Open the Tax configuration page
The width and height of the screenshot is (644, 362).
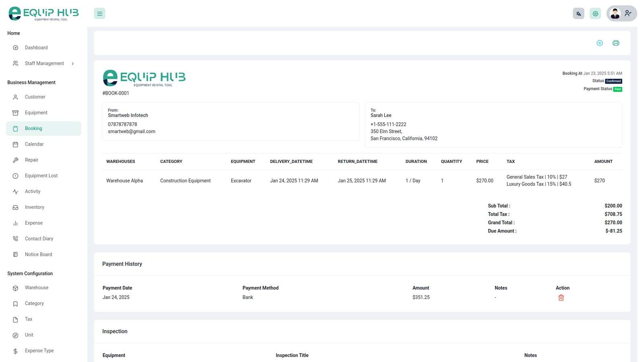pyautogui.click(x=29, y=319)
